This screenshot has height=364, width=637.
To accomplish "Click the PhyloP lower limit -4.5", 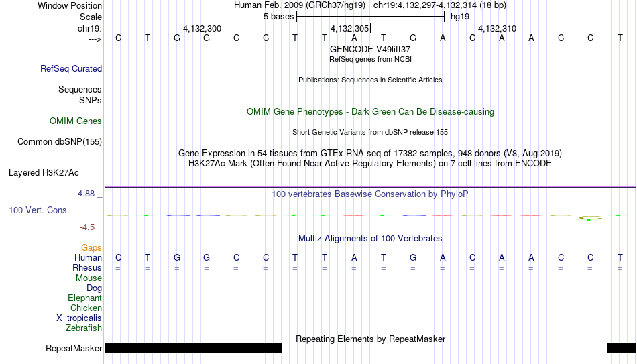I will [87, 227].
